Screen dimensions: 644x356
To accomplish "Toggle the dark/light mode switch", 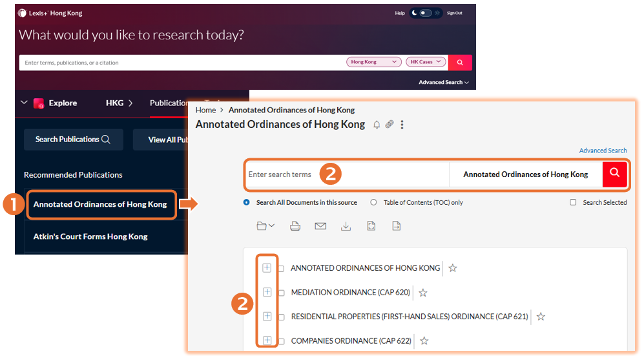I will tap(425, 13).
